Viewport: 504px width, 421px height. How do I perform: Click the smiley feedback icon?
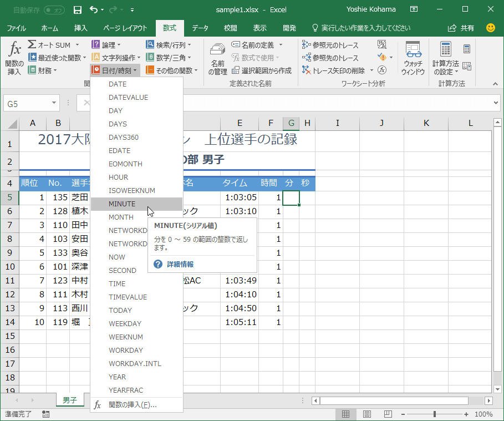490,28
